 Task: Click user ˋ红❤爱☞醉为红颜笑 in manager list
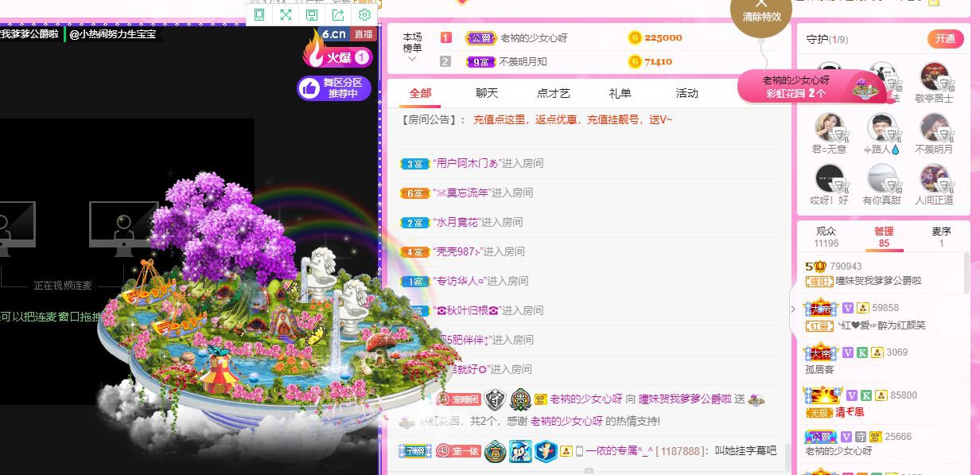point(881,325)
